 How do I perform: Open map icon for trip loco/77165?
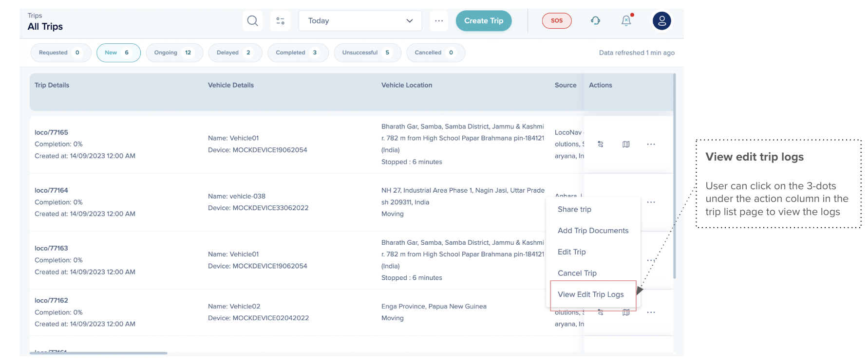point(626,144)
